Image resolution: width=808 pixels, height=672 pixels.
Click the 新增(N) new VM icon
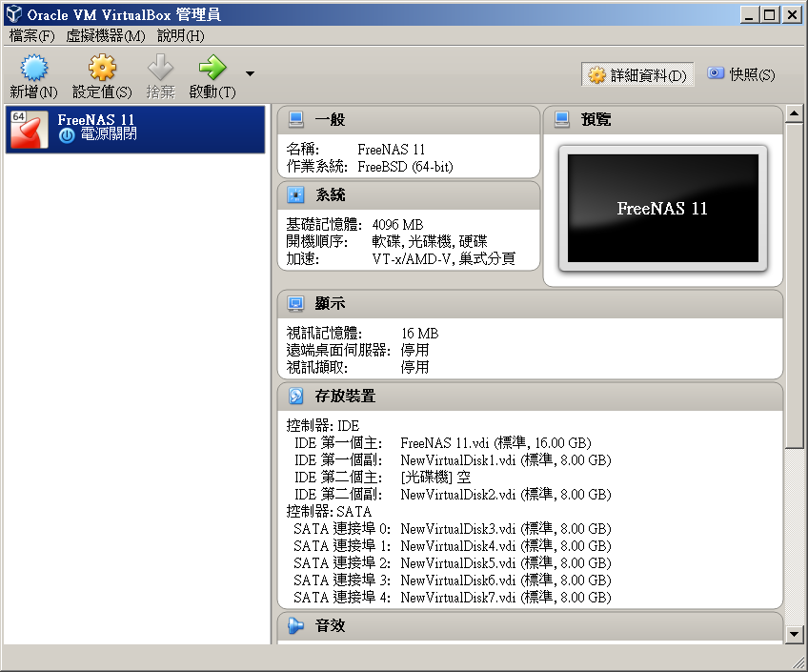coord(34,68)
